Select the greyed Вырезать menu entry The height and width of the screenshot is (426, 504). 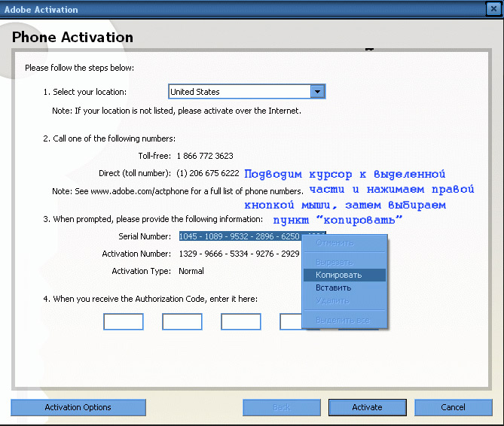coord(333,262)
